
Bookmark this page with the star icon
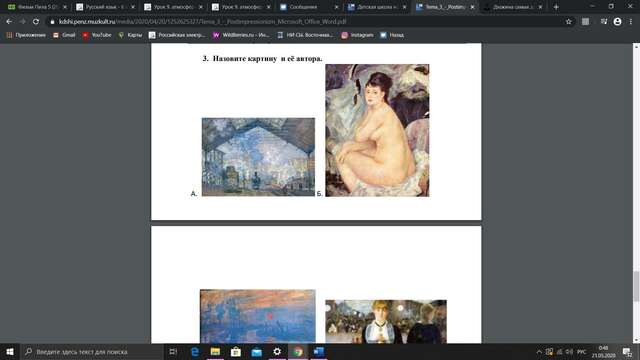point(569,22)
